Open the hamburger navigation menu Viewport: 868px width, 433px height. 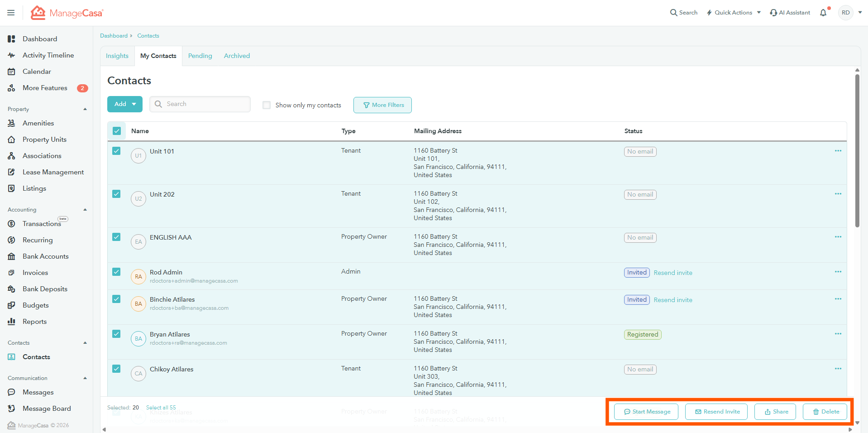[11, 13]
